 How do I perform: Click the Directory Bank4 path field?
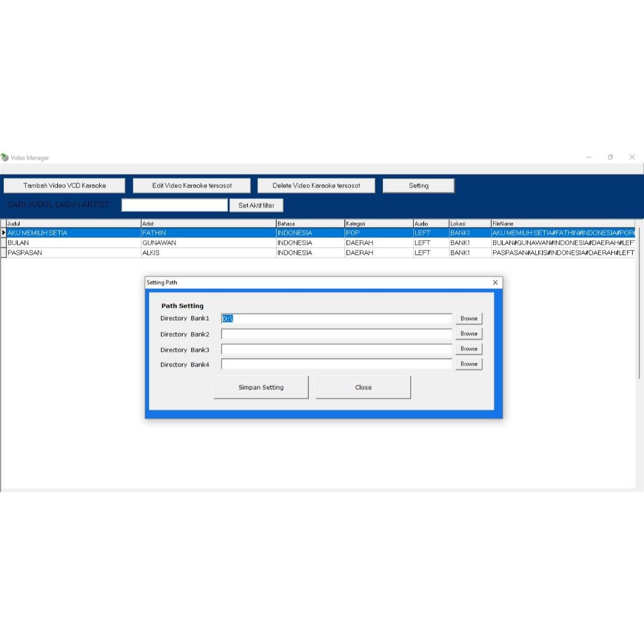pos(336,364)
